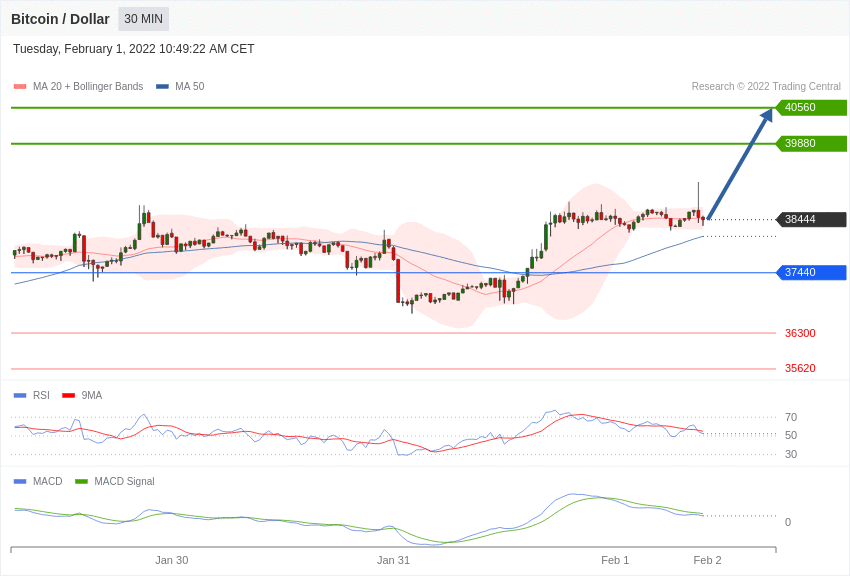The image size is (850, 576).
Task: Click the 35620 support price label
Action: (800, 368)
